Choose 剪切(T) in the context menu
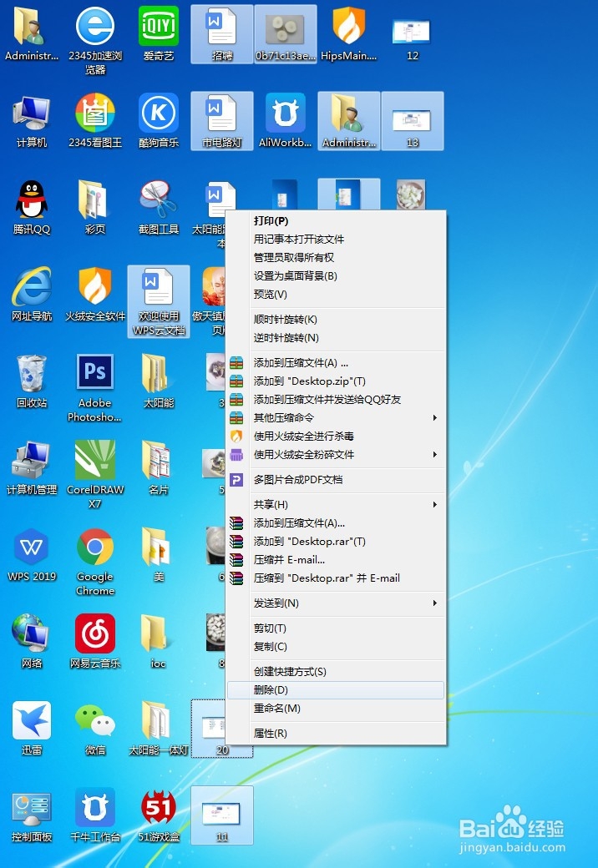The width and height of the screenshot is (598, 868). pos(336,628)
